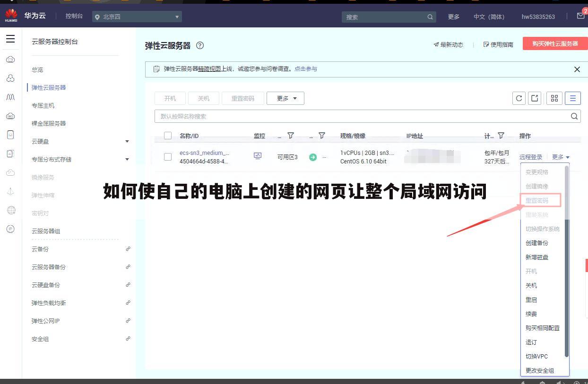Switch to list view
588x384 pixels.
click(x=573, y=98)
